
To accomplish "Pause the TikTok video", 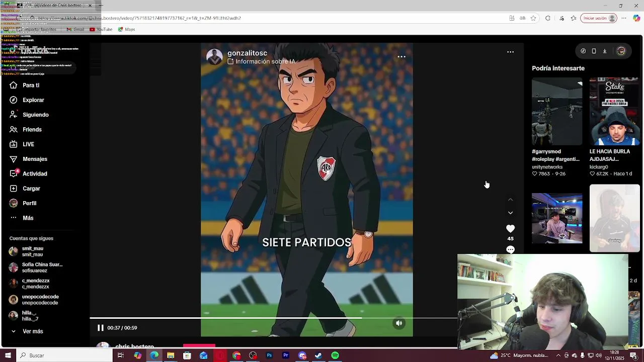I will (x=101, y=328).
